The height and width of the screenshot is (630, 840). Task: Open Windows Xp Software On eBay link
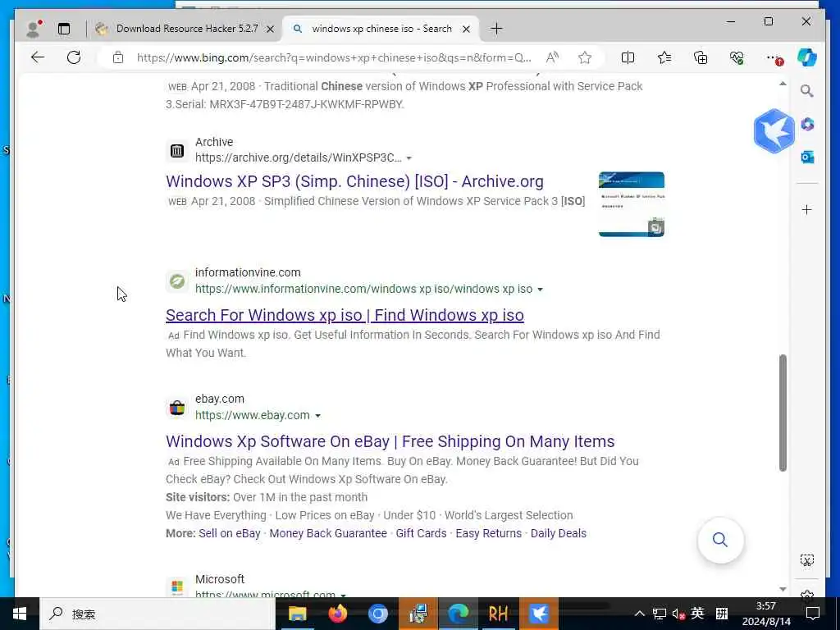[x=390, y=441]
